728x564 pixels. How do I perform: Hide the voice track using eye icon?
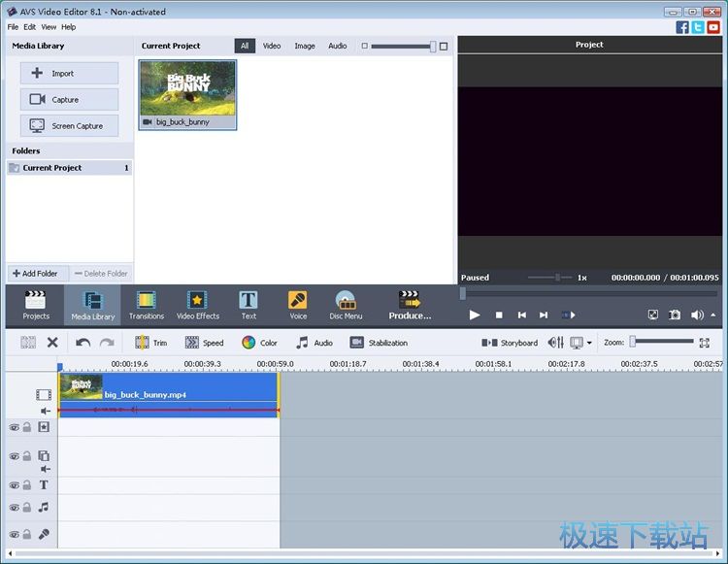15,534
